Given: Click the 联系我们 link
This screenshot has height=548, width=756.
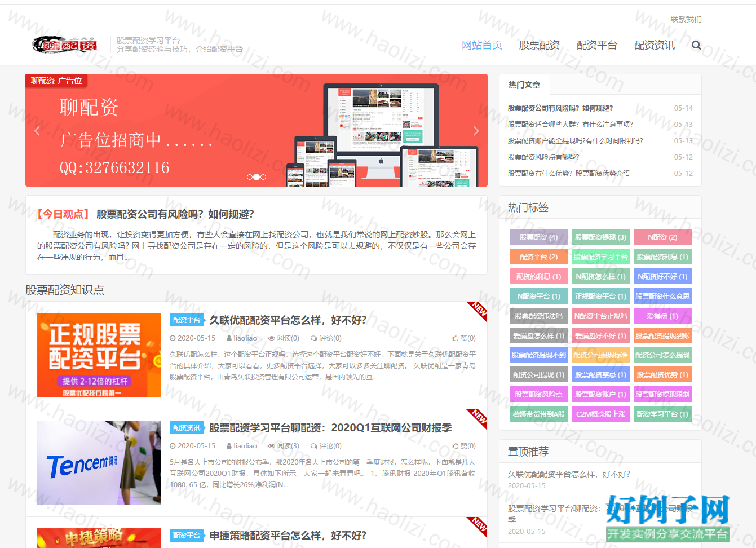Looking at the screenshot, I should pos(686,19).
